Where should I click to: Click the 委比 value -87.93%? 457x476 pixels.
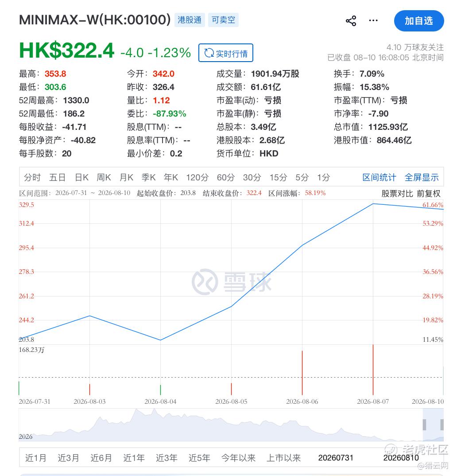coord(169,114)
